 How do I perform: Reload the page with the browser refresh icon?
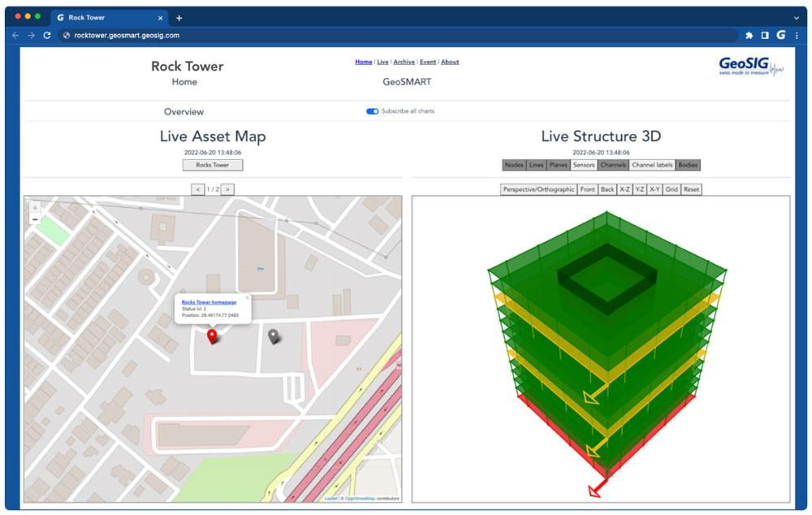click(x=47, y=36)
